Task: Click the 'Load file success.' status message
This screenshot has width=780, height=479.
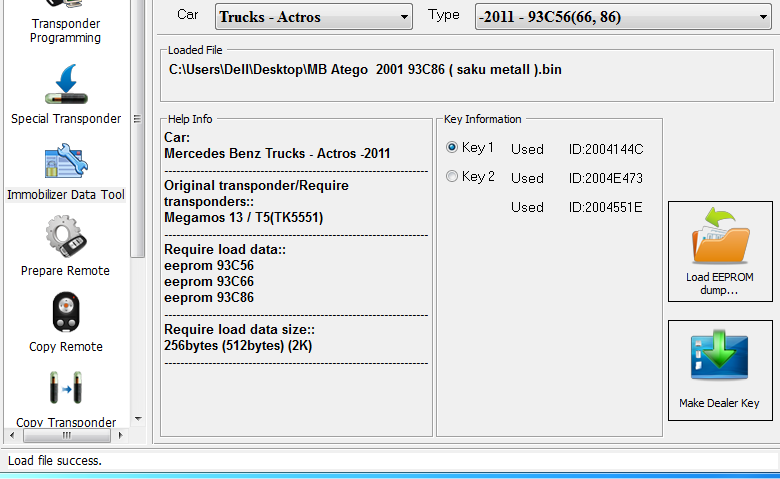Action: click(55, 461)
